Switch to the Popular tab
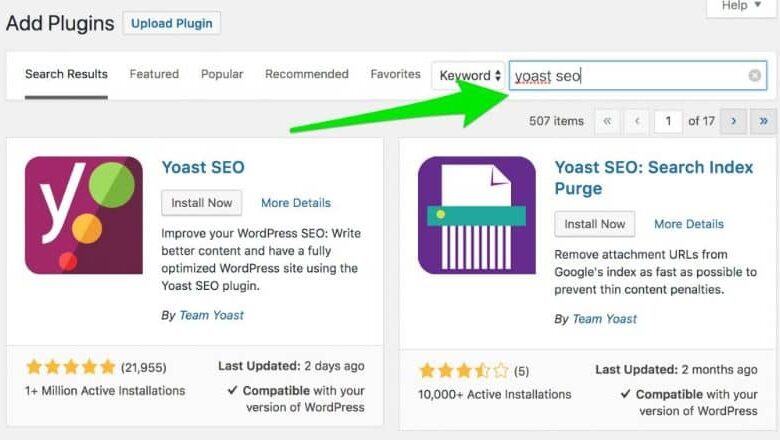 pyautogui.click(x=222, y=74)
